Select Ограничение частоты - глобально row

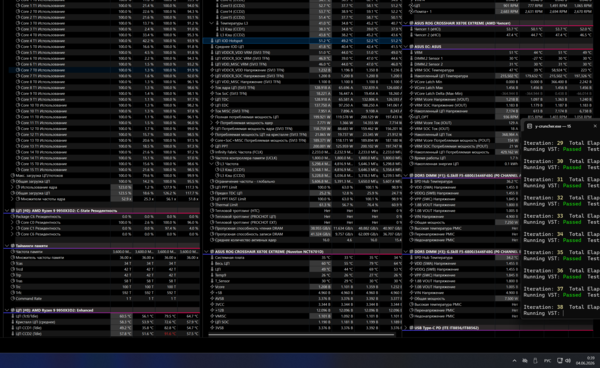[303, 181]
